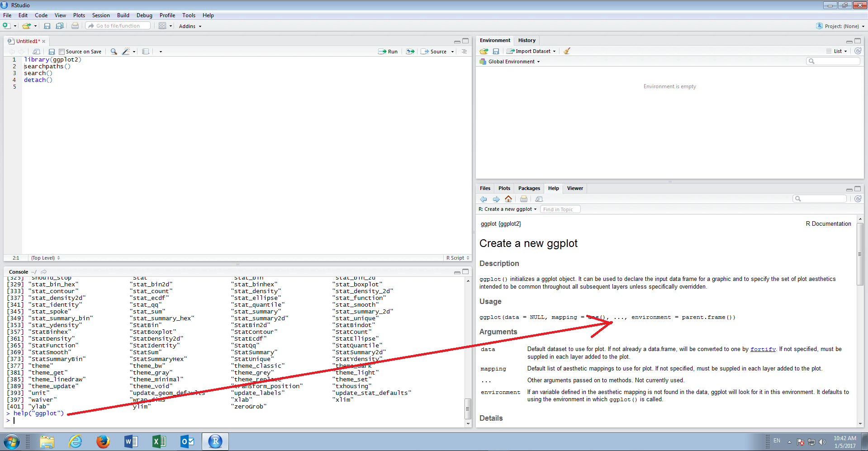Save the current document from main toolbar

pos(47,26)
